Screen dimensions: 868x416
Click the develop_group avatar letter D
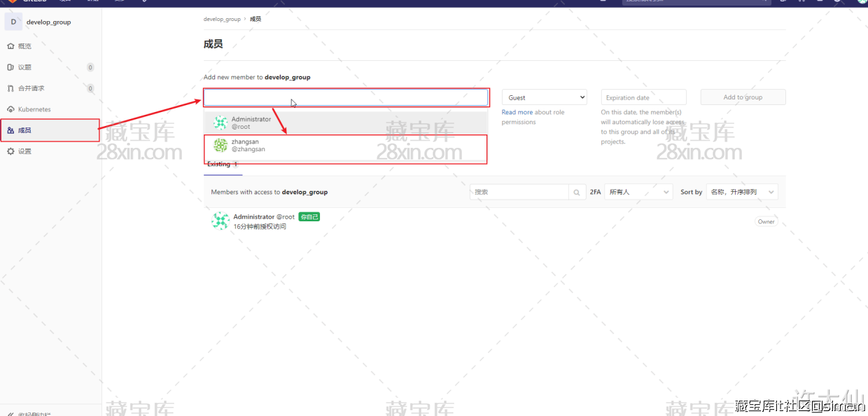coord(13,22)
